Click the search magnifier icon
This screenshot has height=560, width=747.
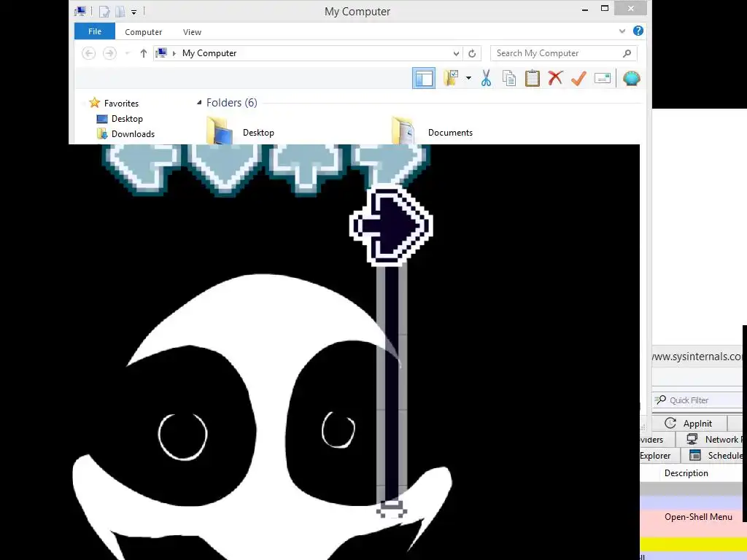click(x=627, y=53)
